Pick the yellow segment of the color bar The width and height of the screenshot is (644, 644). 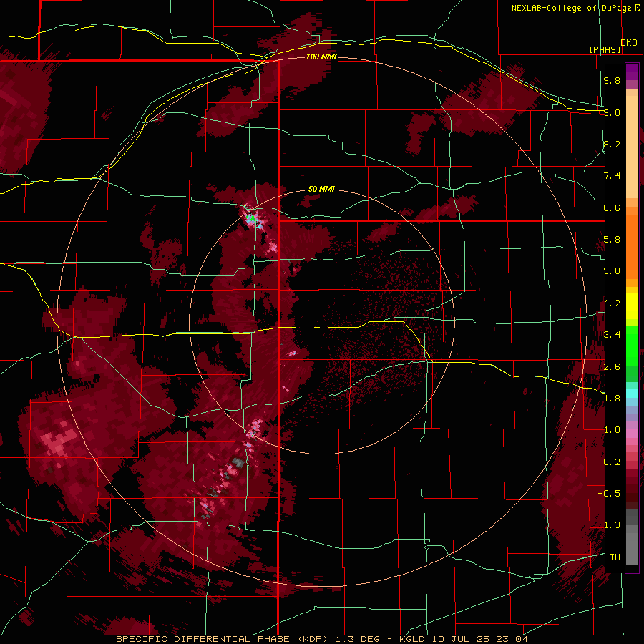(632, 306)
